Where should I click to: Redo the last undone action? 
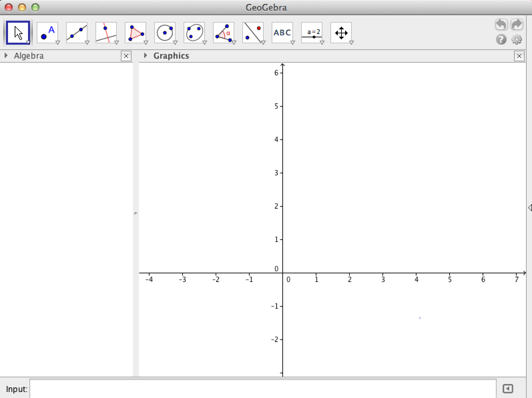click(x=517, y=24)
